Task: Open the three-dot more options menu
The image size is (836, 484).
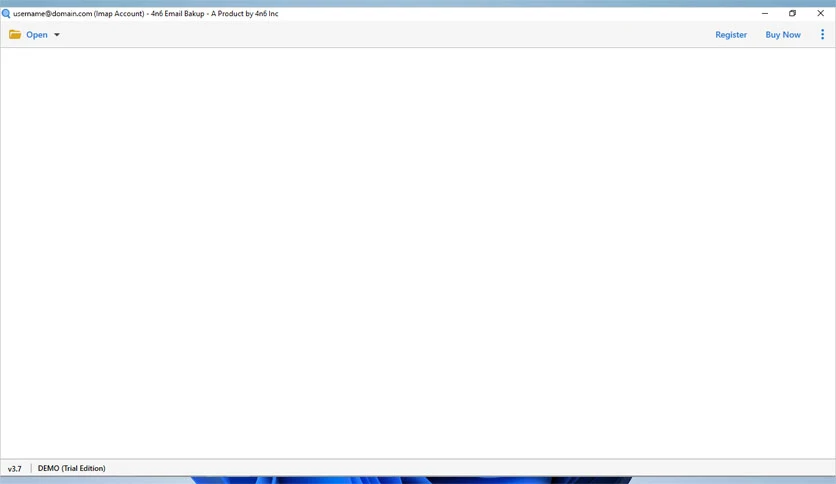Action: pyautogui.click(x=822, y=35)
